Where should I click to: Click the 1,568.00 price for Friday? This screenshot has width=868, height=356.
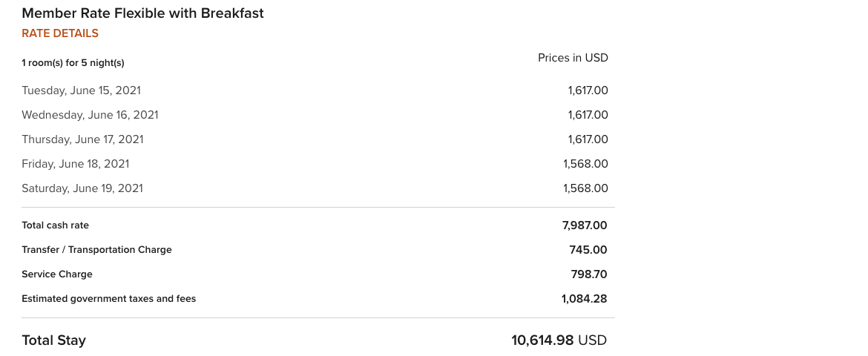pos(585,164)
